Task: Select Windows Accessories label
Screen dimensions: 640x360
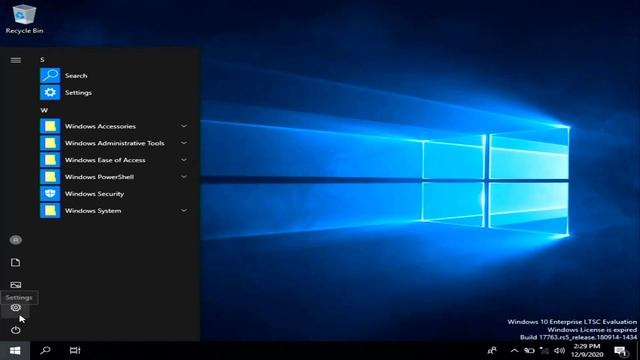Action: [100, 126]
